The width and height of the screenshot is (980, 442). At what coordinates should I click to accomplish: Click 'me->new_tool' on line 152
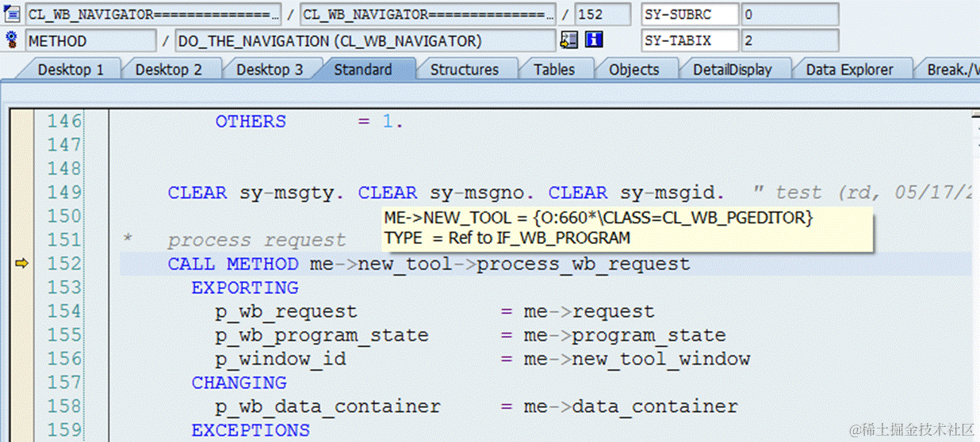tap(381, 264)
